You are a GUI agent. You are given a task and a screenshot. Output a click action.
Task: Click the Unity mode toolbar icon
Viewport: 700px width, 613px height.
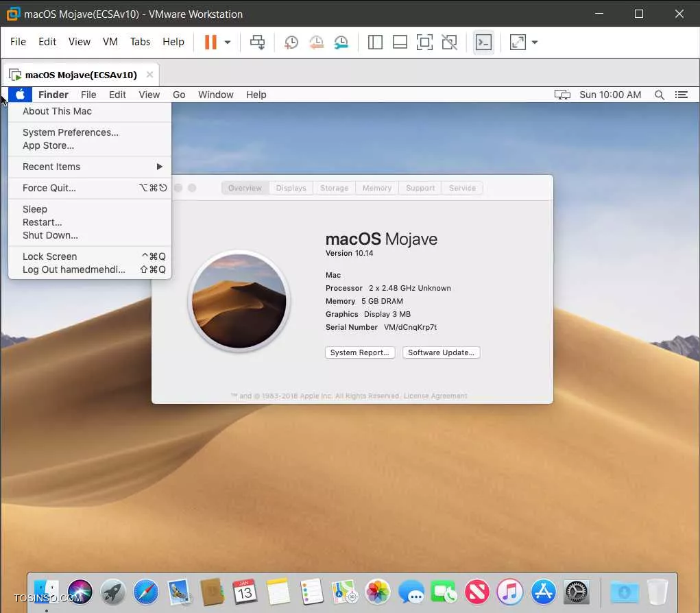pyautogui.click(x=449, y=43)
